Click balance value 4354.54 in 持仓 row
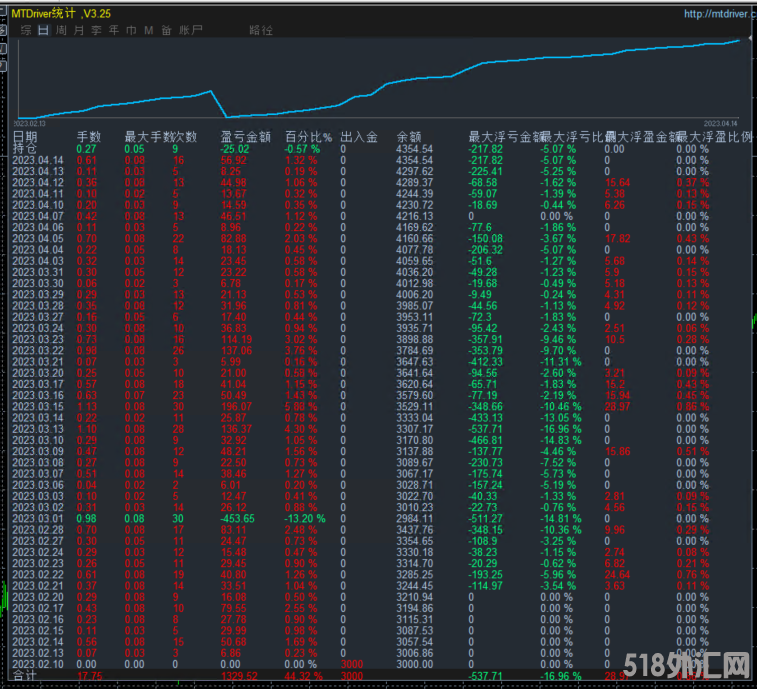 coord(414,149)
